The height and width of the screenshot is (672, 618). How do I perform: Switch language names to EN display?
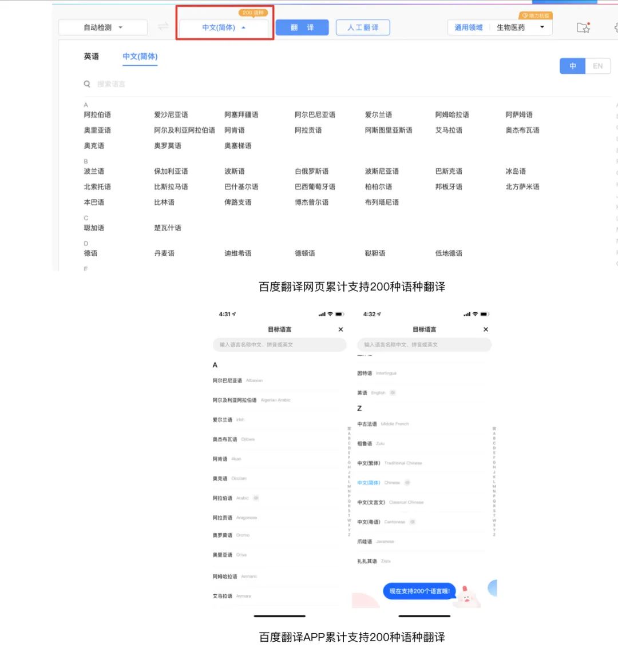pos(598,66)
